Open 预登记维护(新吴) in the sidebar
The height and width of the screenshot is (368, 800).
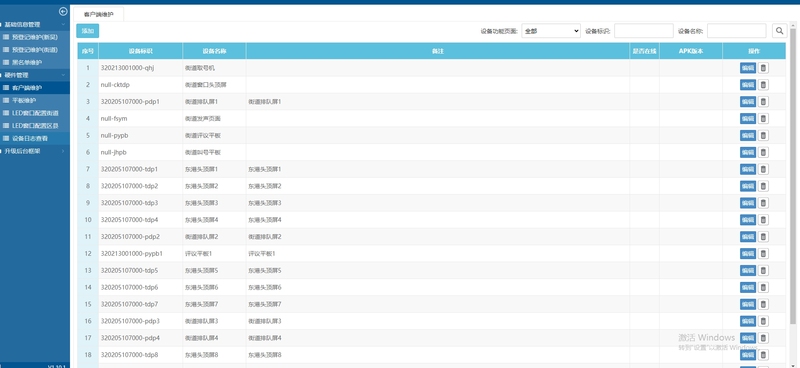coord(35,37)
